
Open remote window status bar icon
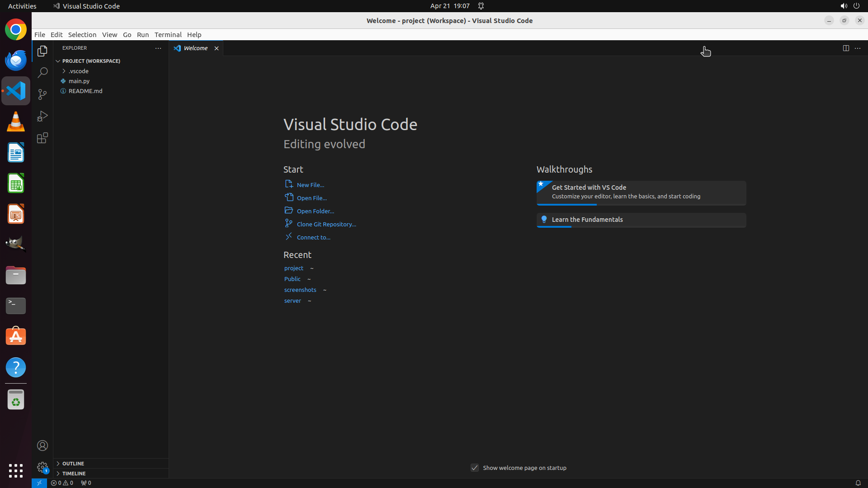39,483
